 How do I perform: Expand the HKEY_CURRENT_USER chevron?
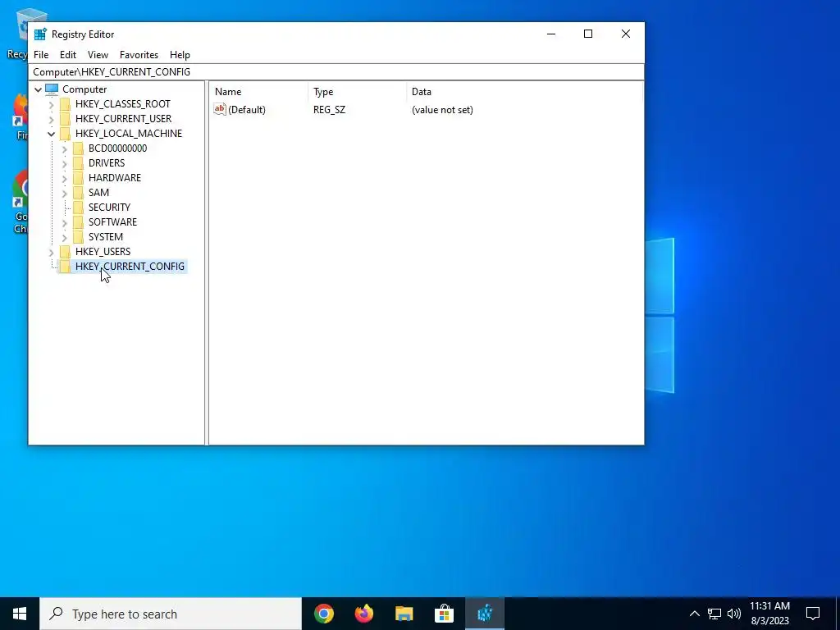click(x=52, y=119)
